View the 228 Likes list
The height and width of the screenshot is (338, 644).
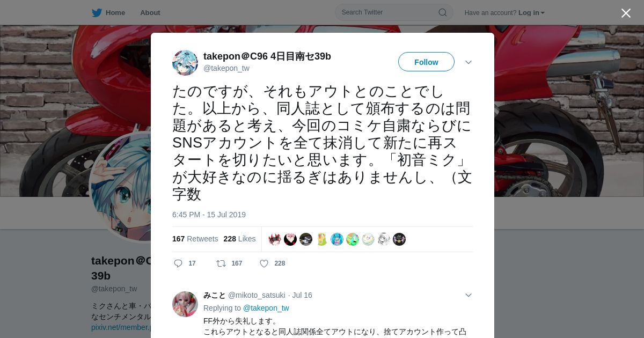(x=240, y=239)
